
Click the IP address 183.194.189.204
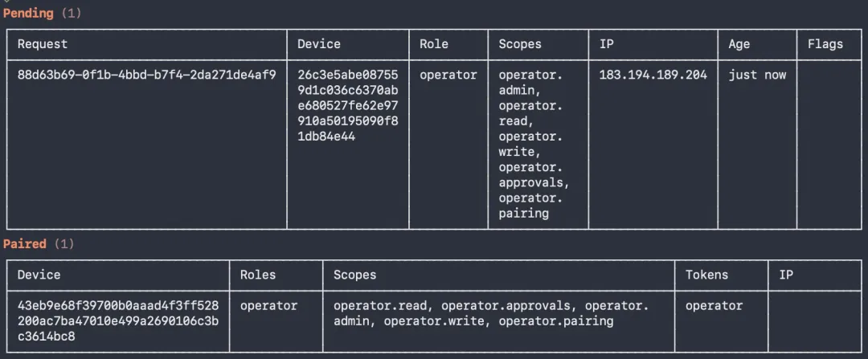coord(653,75)
